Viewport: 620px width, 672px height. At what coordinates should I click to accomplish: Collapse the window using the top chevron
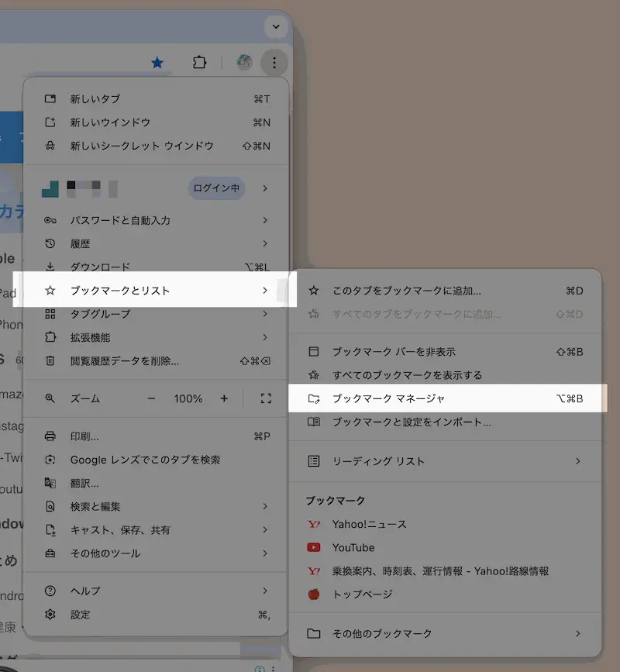tap(275, 26)
